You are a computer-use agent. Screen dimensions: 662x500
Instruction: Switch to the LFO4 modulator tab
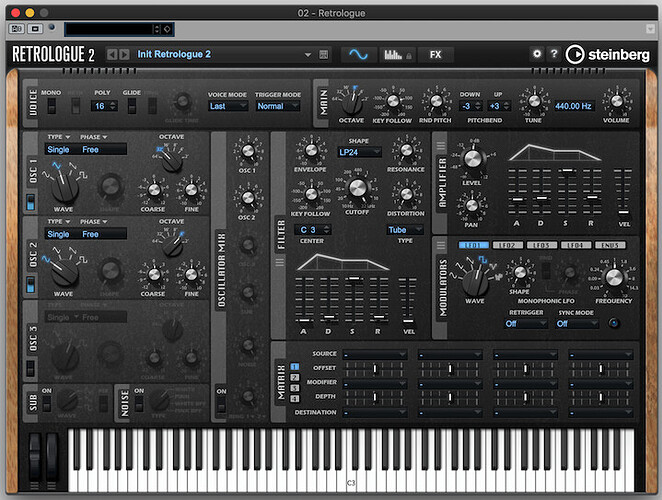576,245
